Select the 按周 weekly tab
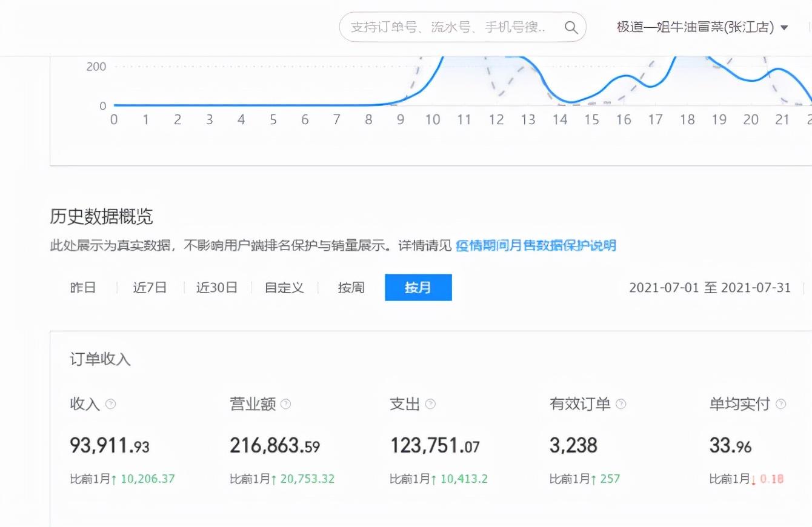This screenshot has width=812, height=527. pos(351,287)
